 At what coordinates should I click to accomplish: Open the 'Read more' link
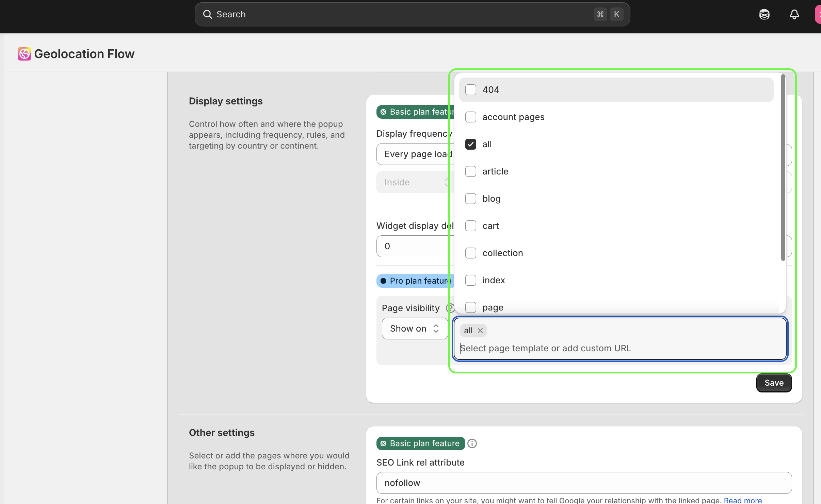(x=743, y=500)
